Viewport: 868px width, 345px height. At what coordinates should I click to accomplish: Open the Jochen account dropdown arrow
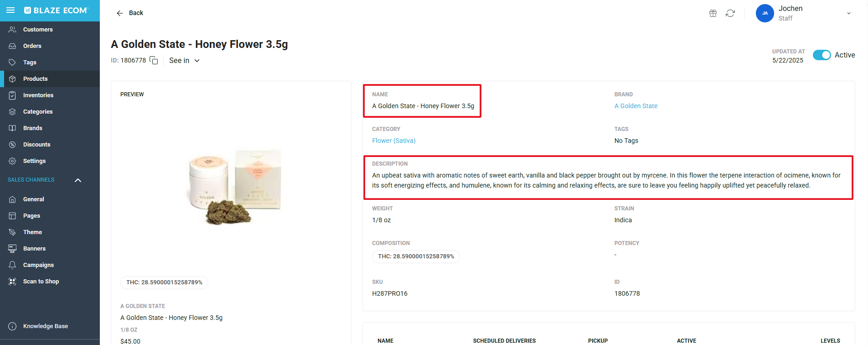849,13
